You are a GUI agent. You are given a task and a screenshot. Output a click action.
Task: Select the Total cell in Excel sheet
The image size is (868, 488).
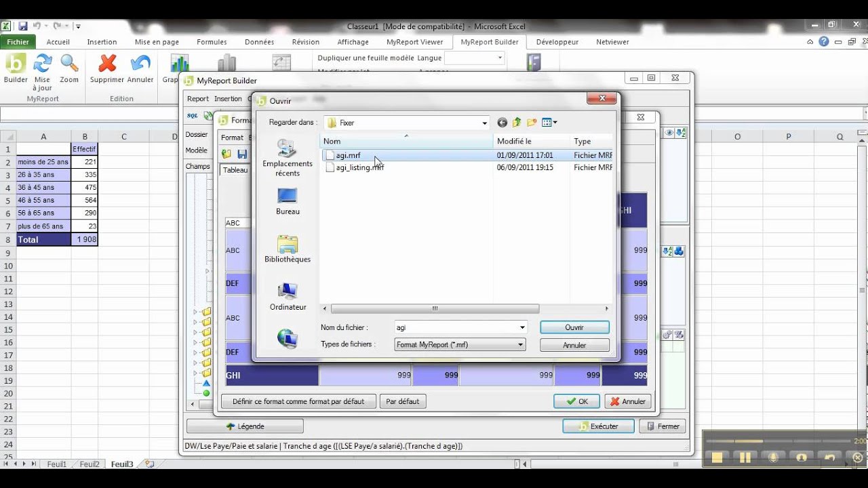tap(43, 239)
